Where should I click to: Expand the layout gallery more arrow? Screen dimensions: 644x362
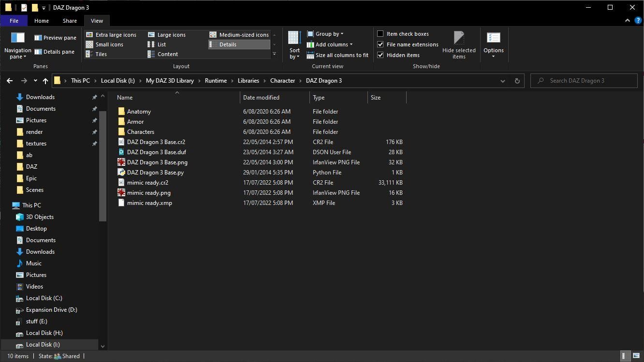tap(274, 54)
